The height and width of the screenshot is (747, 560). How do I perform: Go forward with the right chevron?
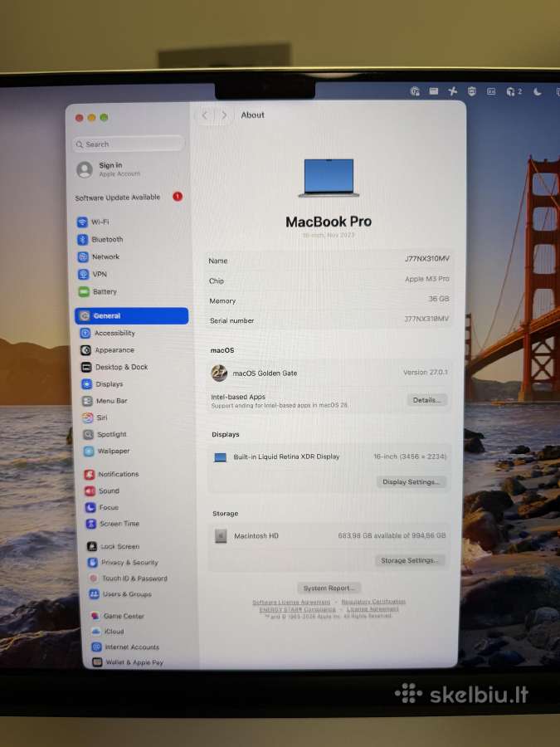224,115
